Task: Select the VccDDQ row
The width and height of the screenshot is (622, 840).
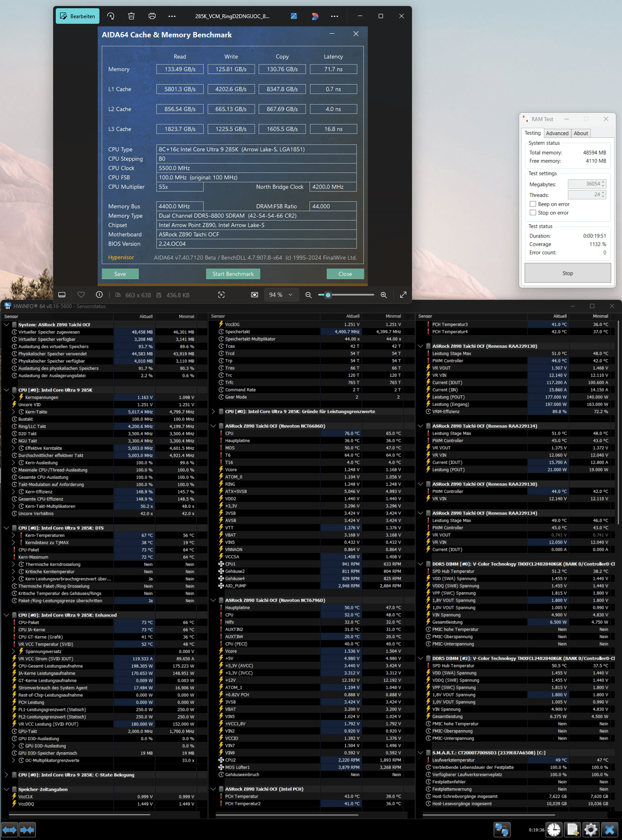Action: [104, 804]
